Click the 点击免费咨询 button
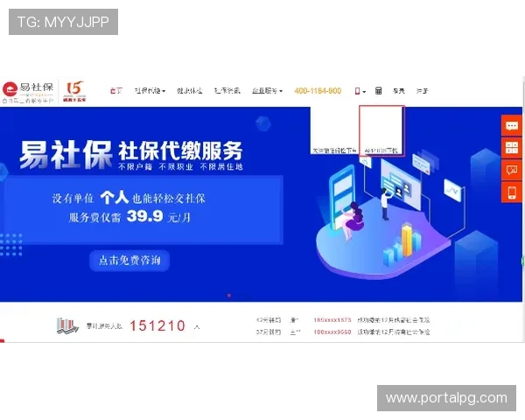The height and width of the screenshot is (420, 525). (x=129, y=260)
